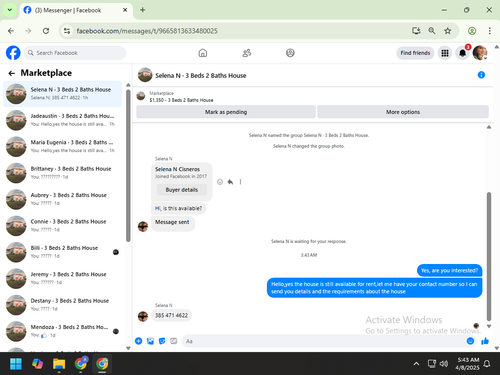Click Find friends button
Viewport: 500px width, 375px height.
415,53
